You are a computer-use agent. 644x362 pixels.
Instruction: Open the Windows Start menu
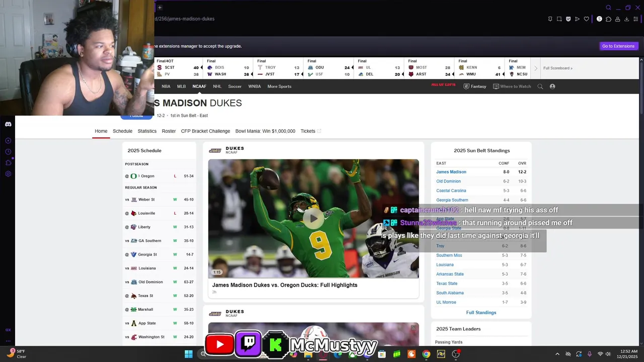click(x=189, y=354)
